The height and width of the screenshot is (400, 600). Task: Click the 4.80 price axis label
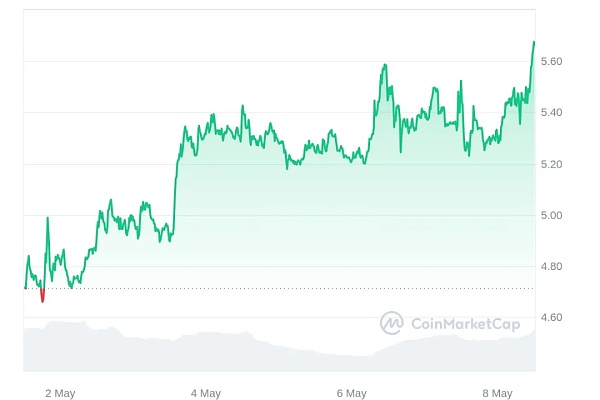[x=552, y=267]
